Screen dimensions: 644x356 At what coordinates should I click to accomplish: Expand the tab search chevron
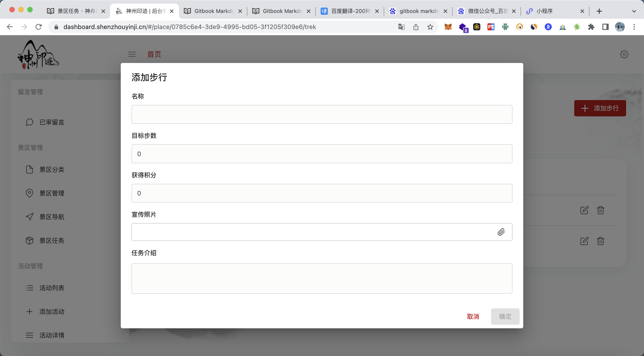634,11
